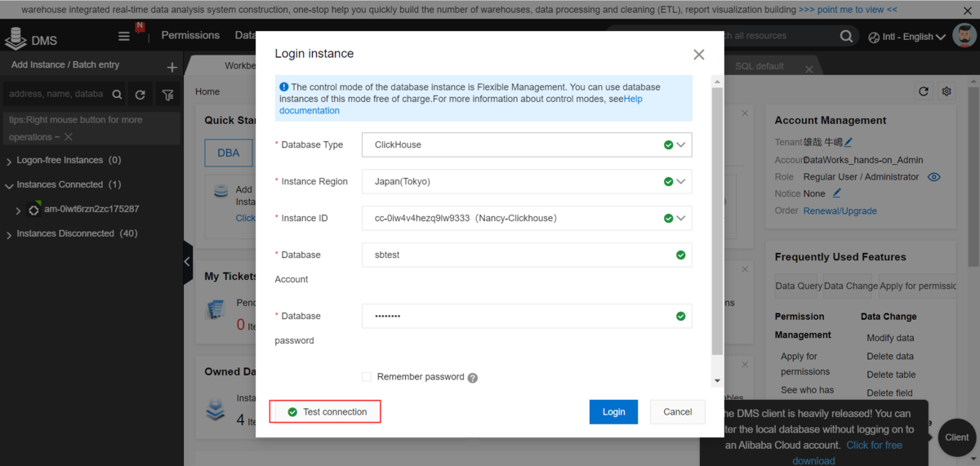Click the Database Account input field
This screenshot has width=980, height=466.
[527, 255]
